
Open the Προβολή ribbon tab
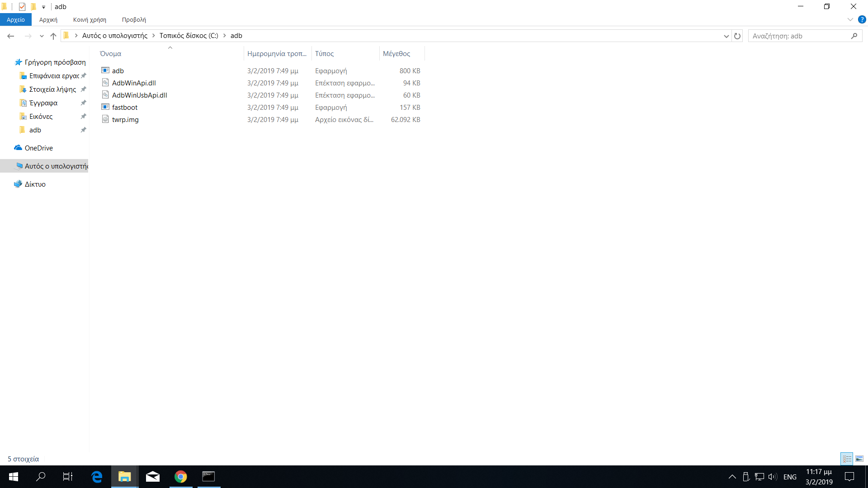tap(134, 19)
